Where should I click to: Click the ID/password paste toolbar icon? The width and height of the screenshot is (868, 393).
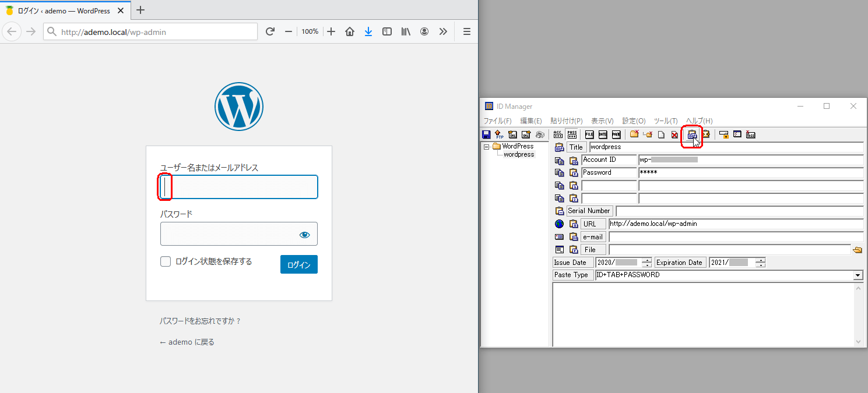point(692,134)
